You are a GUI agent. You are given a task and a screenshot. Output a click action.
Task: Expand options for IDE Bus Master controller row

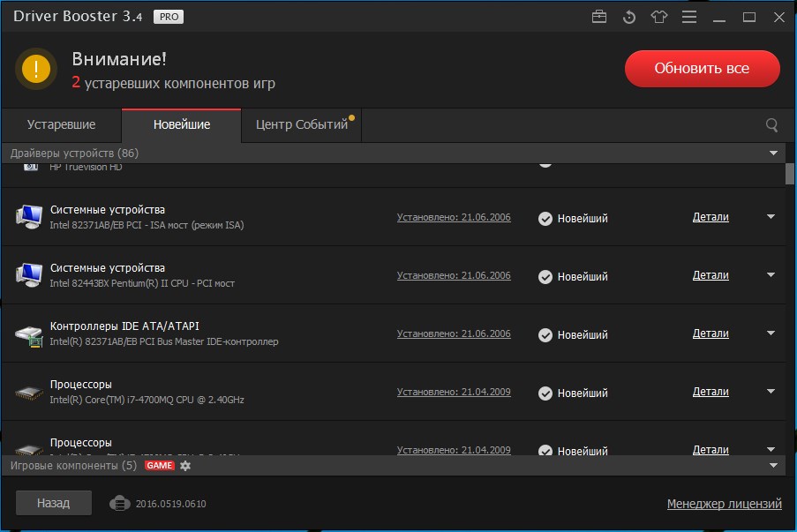coord(771,333)
